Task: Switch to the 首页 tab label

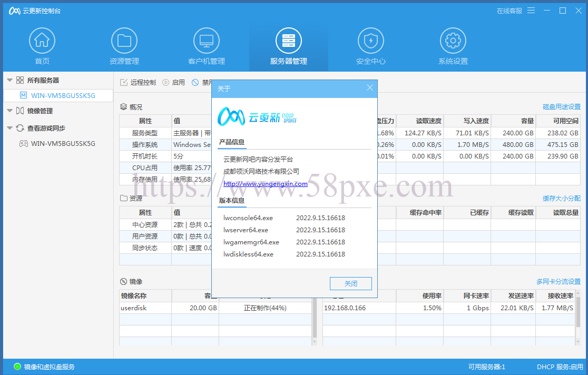Action: [42, 61]
